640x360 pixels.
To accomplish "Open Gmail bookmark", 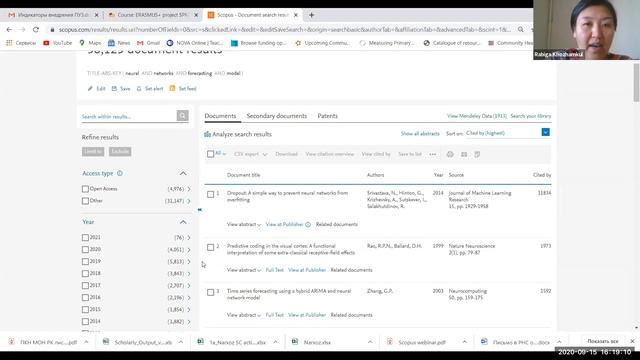I will tap(149, 43).
